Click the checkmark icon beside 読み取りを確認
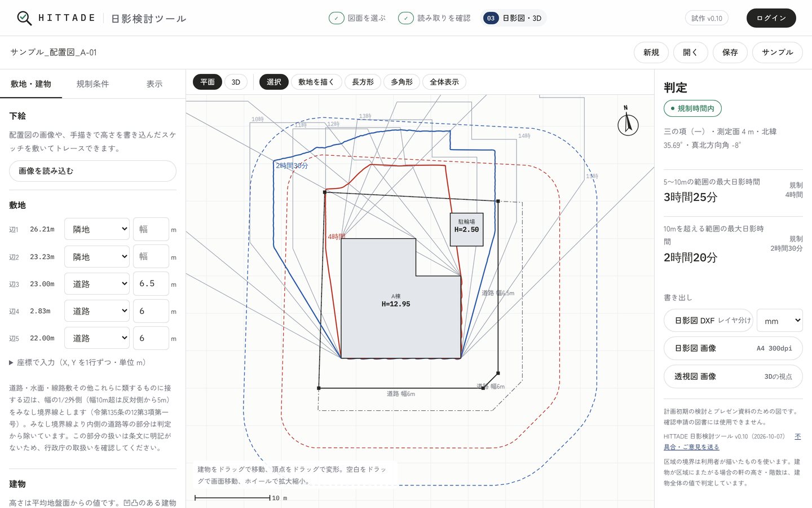Viewport: 812px width, 508px height. (406, 18)
